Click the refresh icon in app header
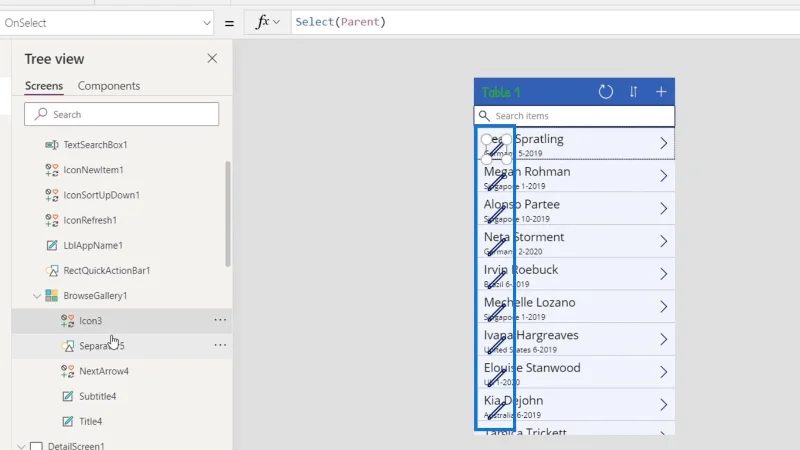This screenshot has height=450, width=800. tap(606, 92)
